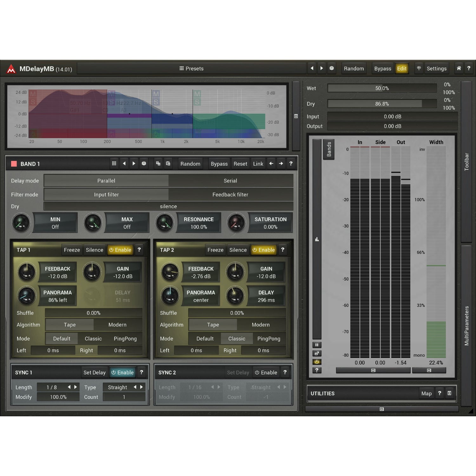
Task: Expand the Toolbar side panel
Action: pos(466,162)
